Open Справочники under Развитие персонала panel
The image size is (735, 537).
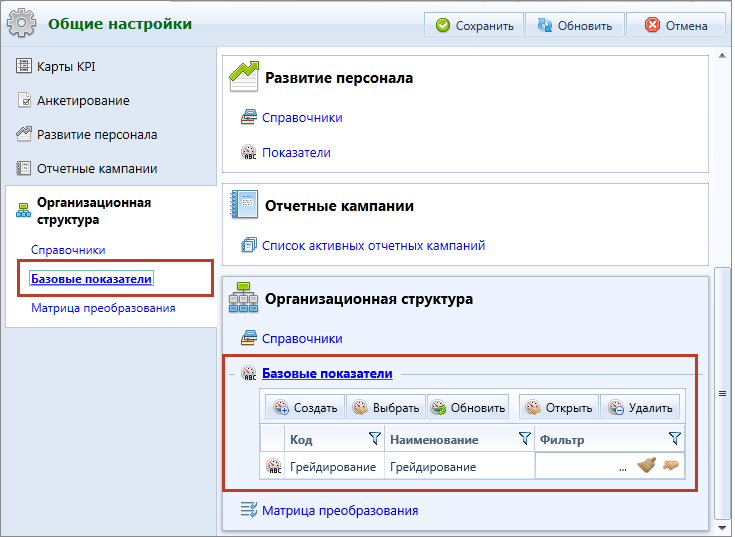click(302, 118)
